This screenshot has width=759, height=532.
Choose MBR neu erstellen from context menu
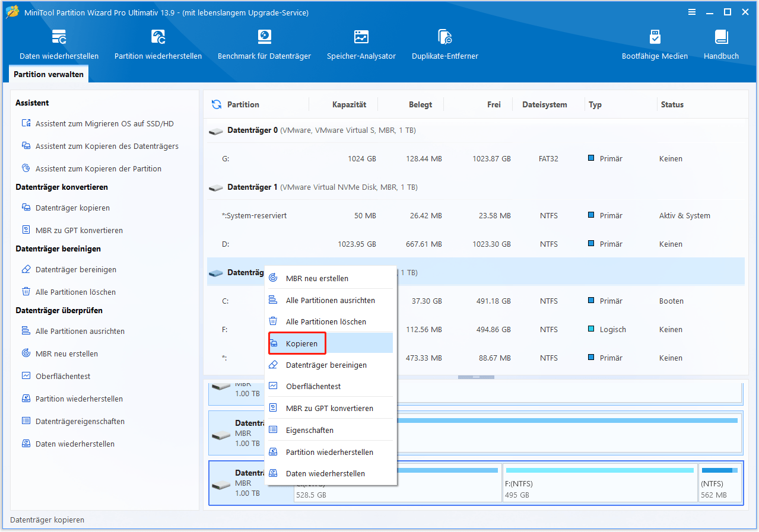331,278
